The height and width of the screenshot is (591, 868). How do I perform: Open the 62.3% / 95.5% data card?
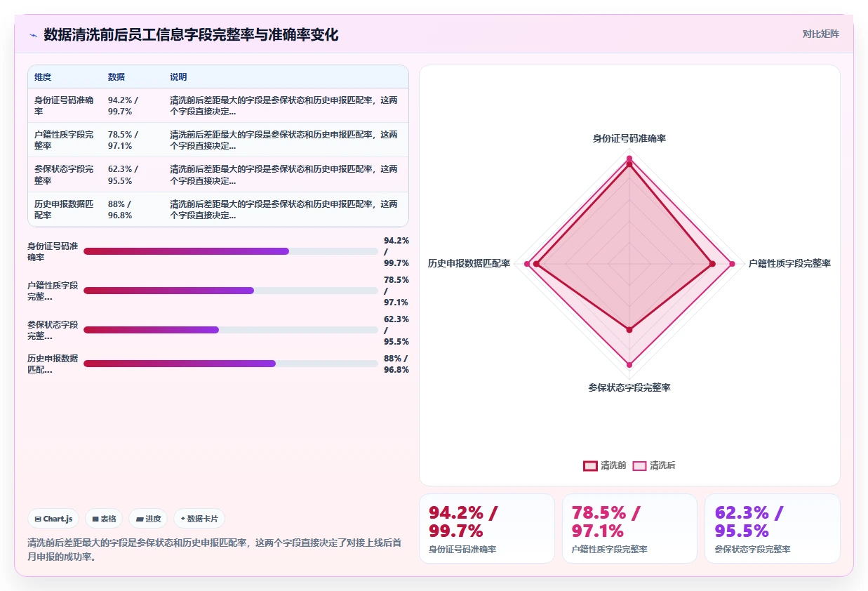coord(773,529)
